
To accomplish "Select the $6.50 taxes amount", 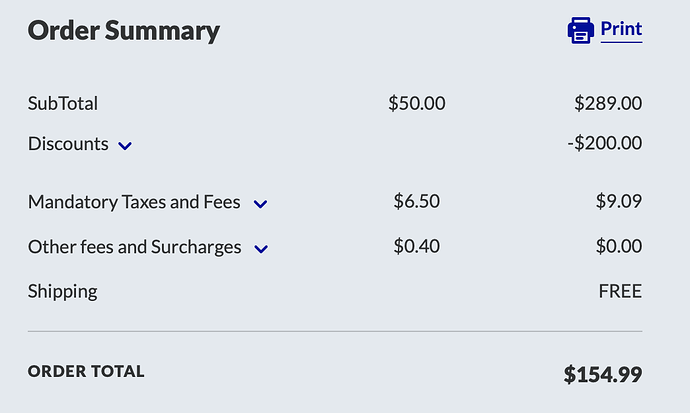I will [x=417, y=202].
